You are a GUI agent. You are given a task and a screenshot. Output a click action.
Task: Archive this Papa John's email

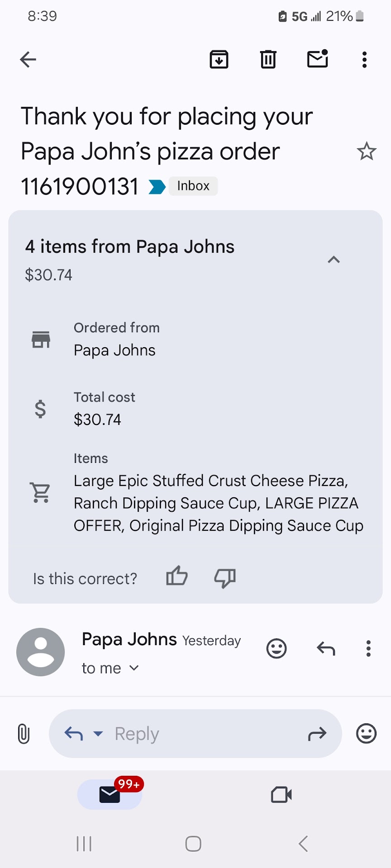[219, 59]
